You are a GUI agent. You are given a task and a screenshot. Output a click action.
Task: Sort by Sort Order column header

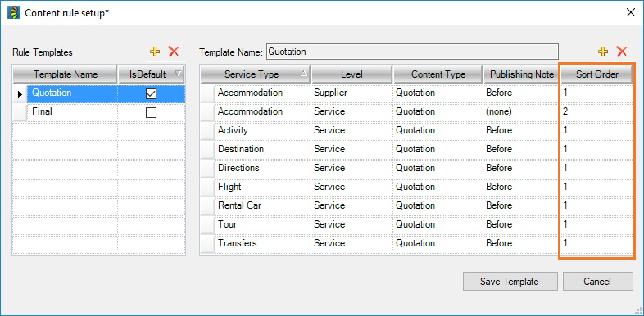[x=596, y=74]
